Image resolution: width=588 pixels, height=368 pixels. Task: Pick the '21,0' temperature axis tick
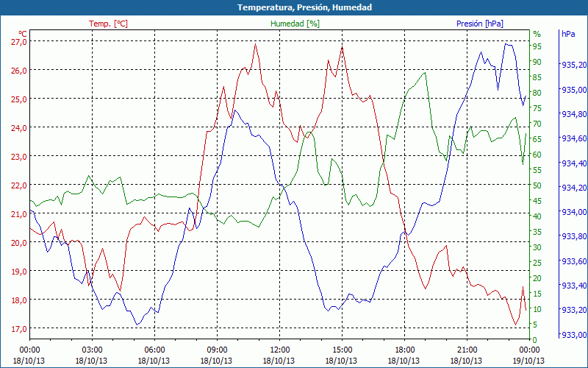coord(20,213)
